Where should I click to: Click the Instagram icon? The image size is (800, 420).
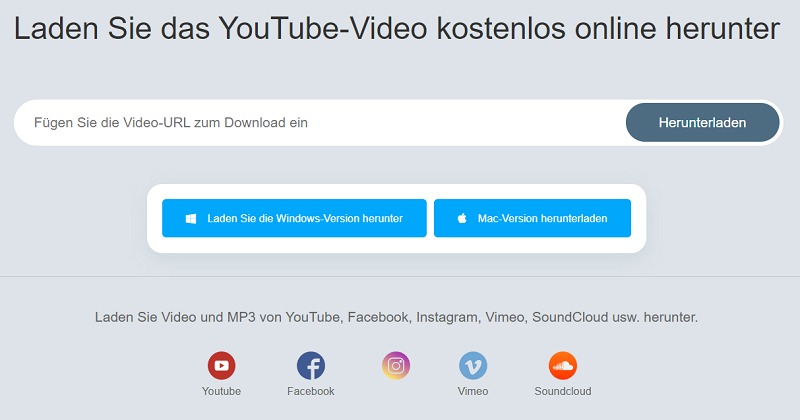[x=396, y=365]
